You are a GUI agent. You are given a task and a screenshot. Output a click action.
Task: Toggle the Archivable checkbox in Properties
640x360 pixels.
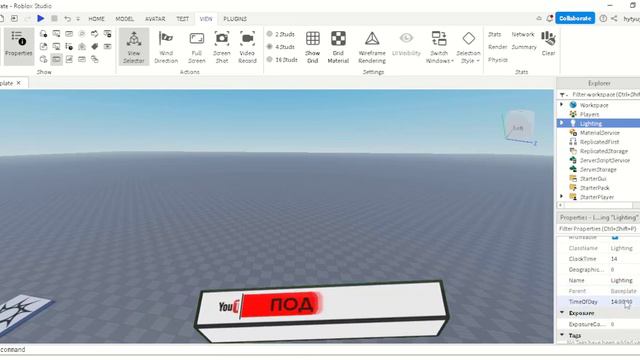tap(615, 237)
